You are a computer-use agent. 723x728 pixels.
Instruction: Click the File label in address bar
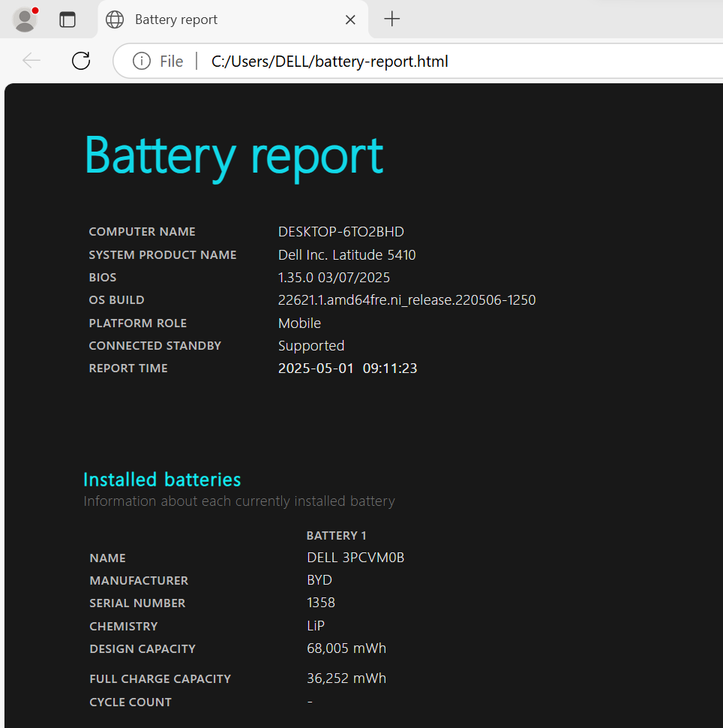coord(171,62)
